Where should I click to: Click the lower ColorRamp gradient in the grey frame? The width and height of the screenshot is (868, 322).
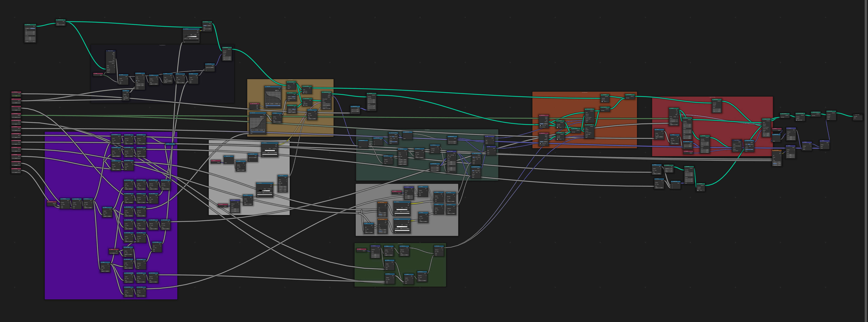coord(402,227)
